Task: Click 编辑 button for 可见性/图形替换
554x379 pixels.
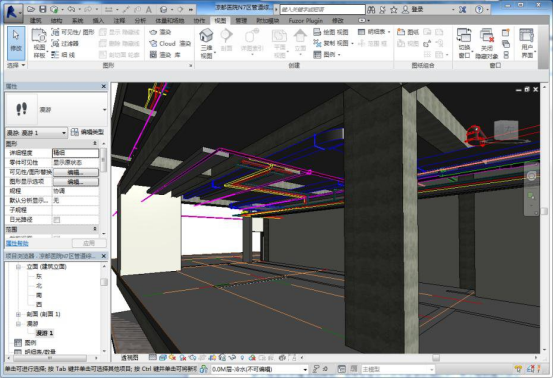Action: pos(76,172)
